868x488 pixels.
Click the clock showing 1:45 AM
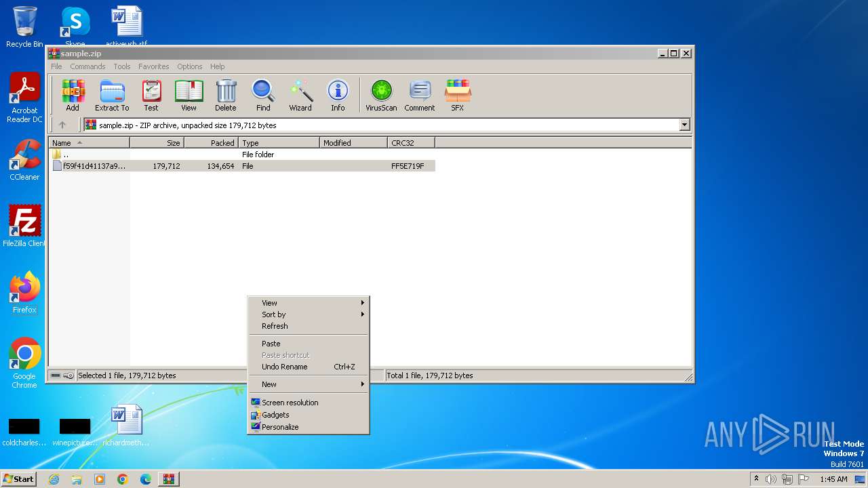[x=833, y=479]
